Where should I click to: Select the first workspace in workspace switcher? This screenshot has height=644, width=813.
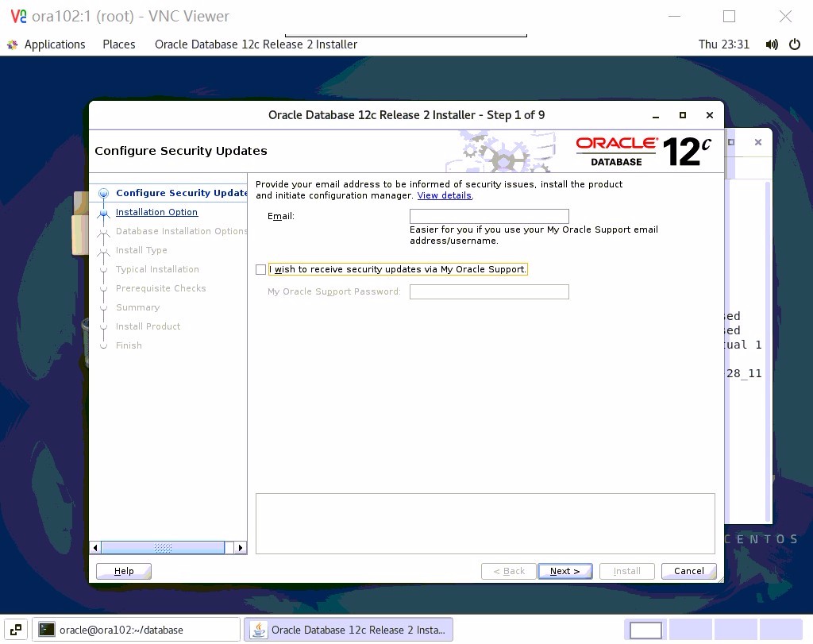tap(645, 630)
